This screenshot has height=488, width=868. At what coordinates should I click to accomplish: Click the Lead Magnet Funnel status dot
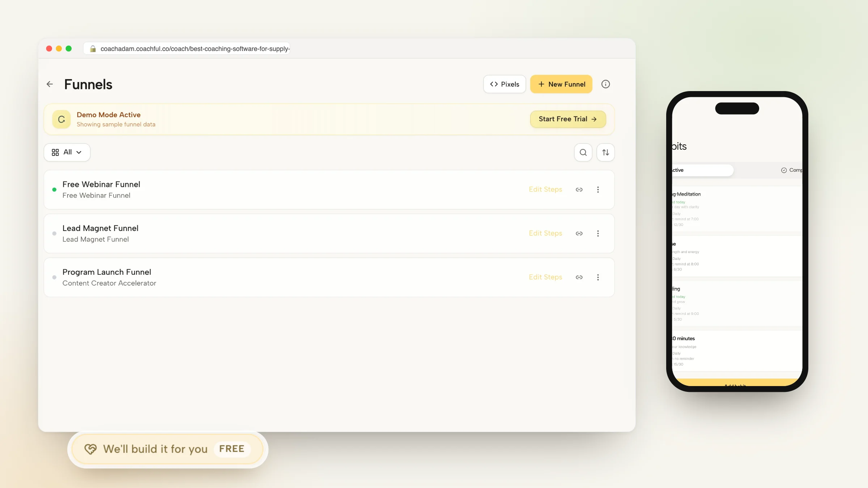[54, 234]
